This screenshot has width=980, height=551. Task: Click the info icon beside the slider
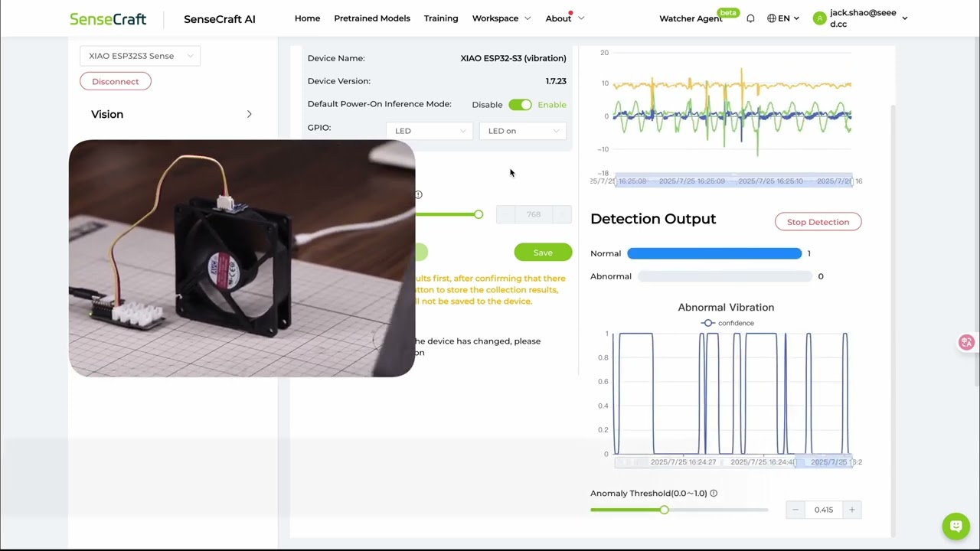coord(418,194)
